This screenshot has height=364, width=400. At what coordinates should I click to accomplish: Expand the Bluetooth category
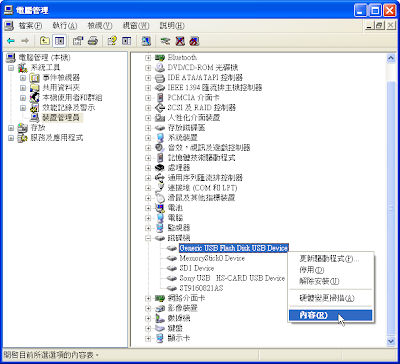point(148,58)
